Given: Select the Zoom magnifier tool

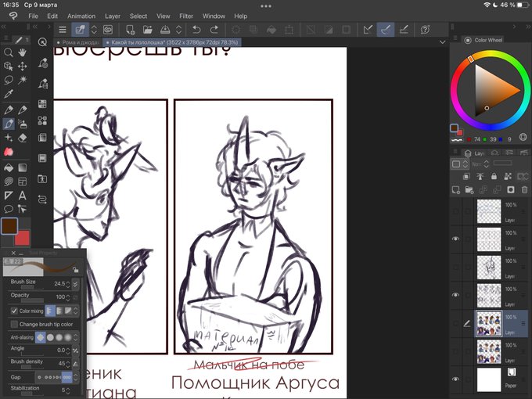Looking at the screenshot, I should coord(9,52).
